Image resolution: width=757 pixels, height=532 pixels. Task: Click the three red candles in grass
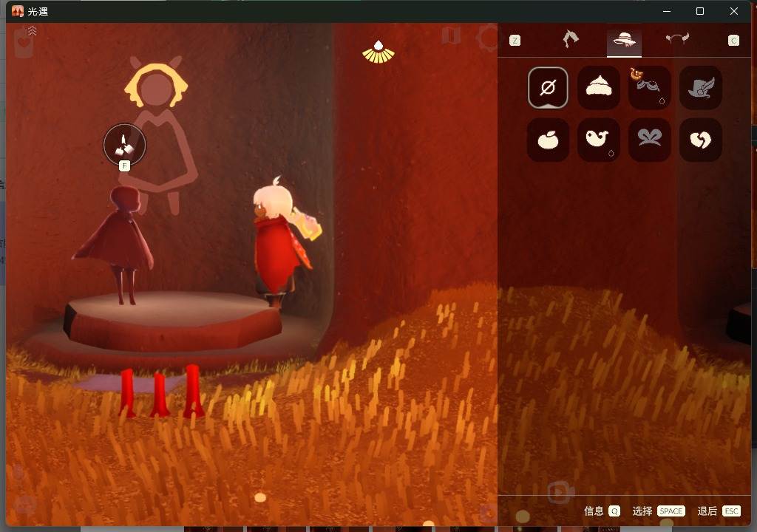tap(160, 392)
